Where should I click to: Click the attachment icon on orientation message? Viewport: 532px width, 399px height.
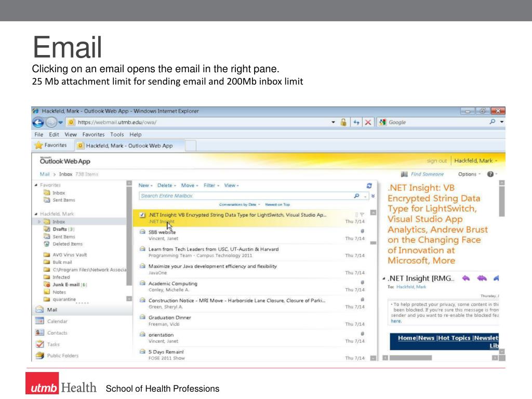[x=362, y=334]
